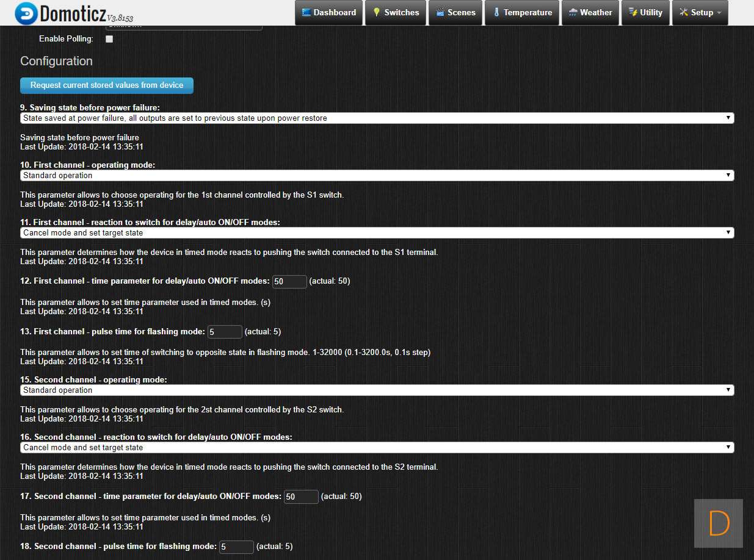
Task: Open the Dashboard tab
Action: (x=328, y=13)
